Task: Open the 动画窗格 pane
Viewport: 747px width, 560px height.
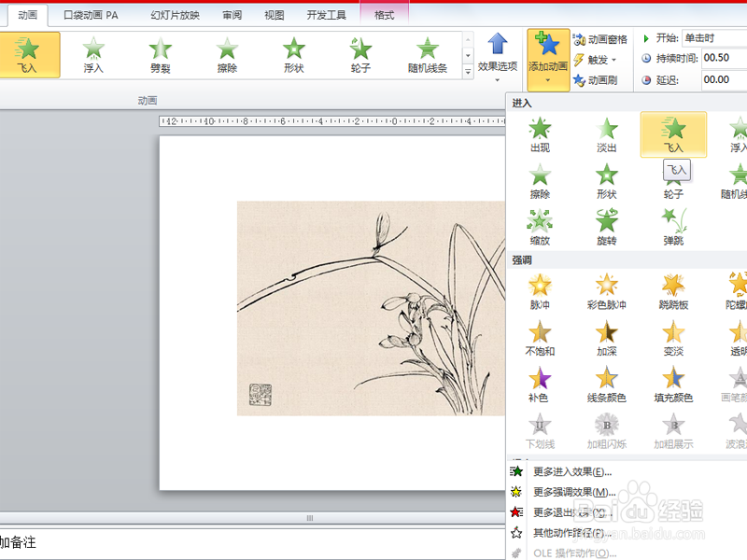Action: pyautogui.click(x=600, y=39)
